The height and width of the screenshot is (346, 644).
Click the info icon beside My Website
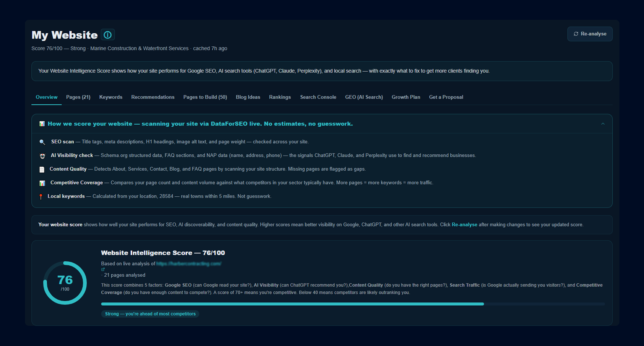click(107, 35)
